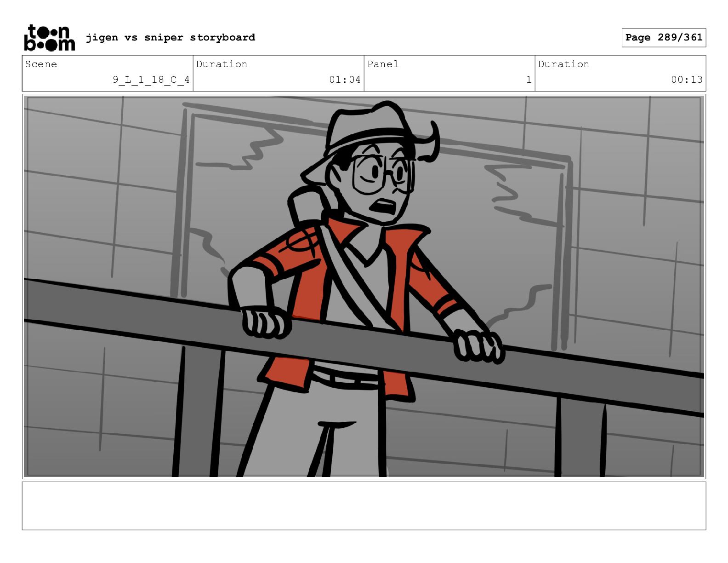Click the Duration label above 01:04
The image size is (728, 563).
click(x=222, y=64)
